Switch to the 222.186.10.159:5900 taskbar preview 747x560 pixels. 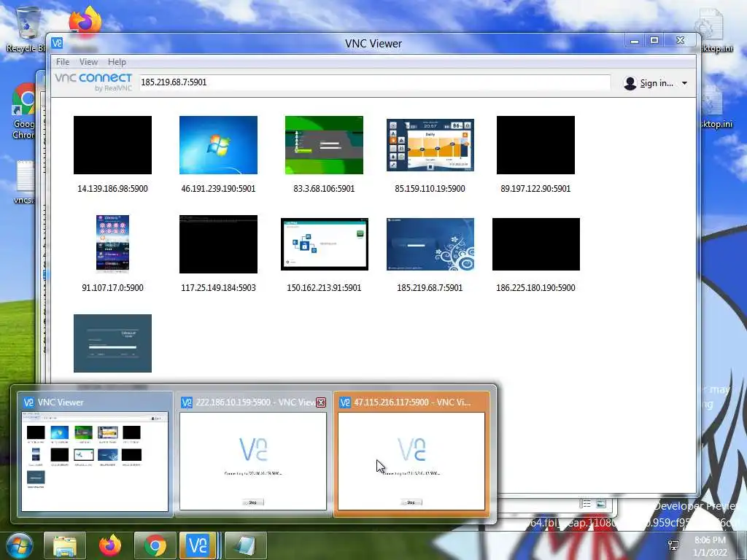tap(253, 454)
